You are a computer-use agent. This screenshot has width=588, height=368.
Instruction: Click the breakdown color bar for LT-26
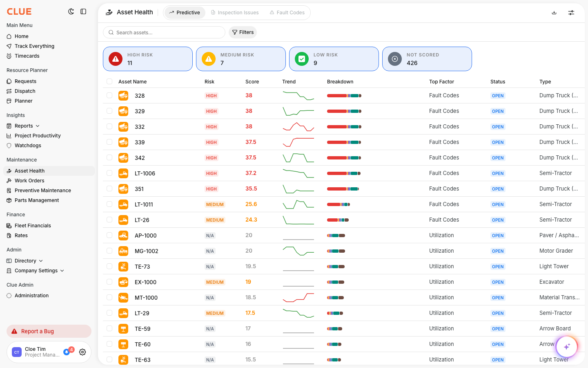pyautogui.click(x=338, y=220)
